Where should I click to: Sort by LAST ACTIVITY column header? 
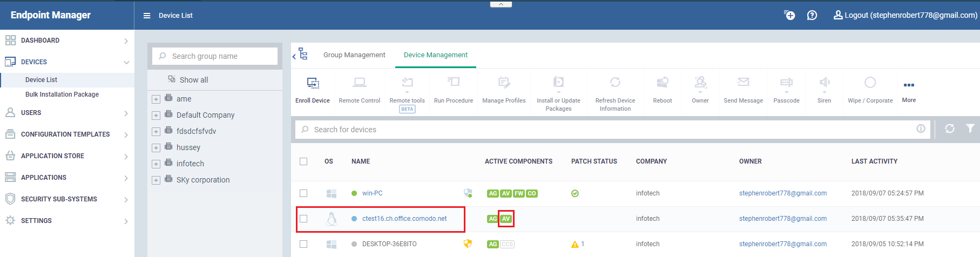click(x=874, y=161)
